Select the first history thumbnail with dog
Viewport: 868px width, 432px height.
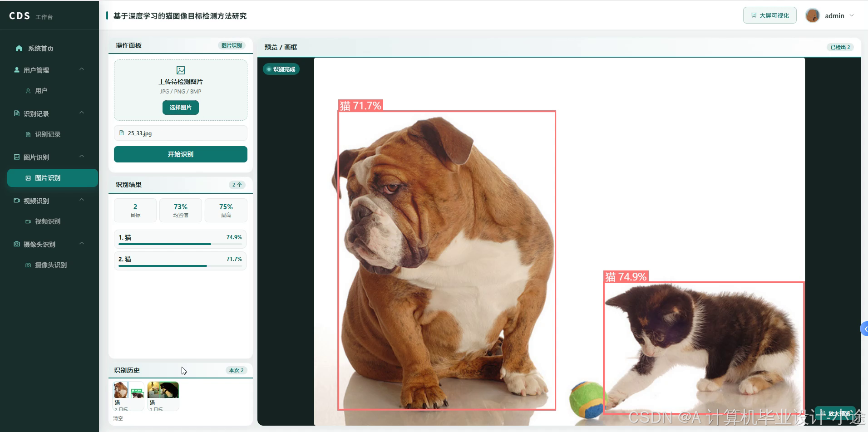pyautogui.click(x=128, y=396)
